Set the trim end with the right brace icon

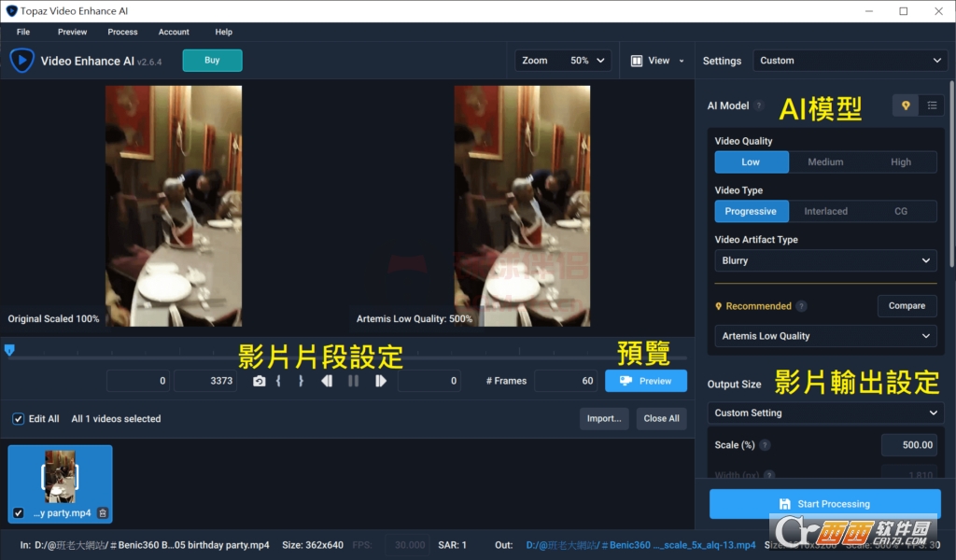(301, 381)
